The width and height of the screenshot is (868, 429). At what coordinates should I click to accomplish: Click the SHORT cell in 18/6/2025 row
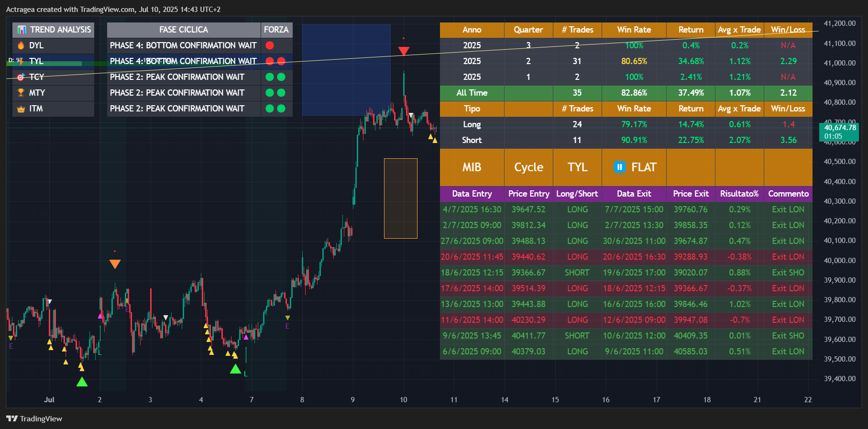tap(577, 273)
